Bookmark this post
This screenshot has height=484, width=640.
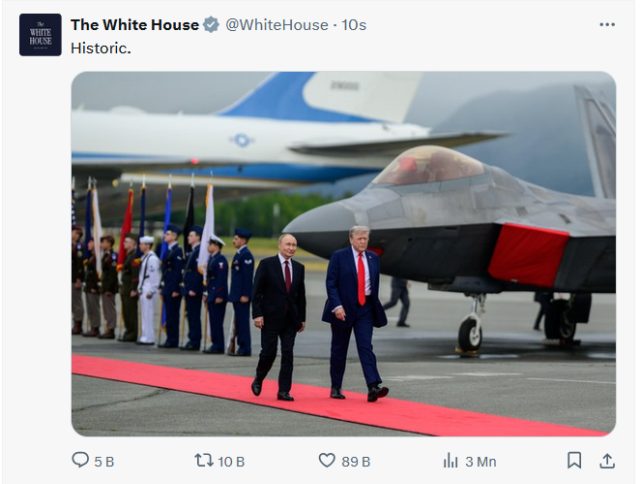pos(574,461)
